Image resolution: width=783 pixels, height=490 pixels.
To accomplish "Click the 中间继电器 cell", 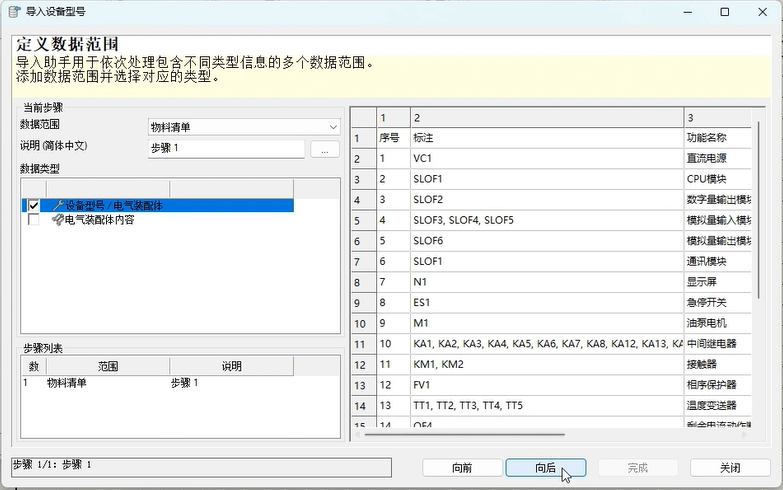I will pos(718,344).
